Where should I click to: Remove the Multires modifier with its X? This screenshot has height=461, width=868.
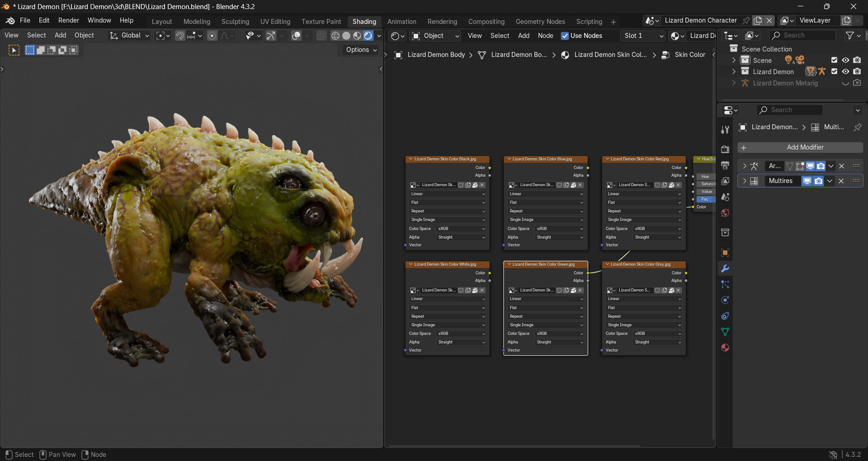click(841, 181)
